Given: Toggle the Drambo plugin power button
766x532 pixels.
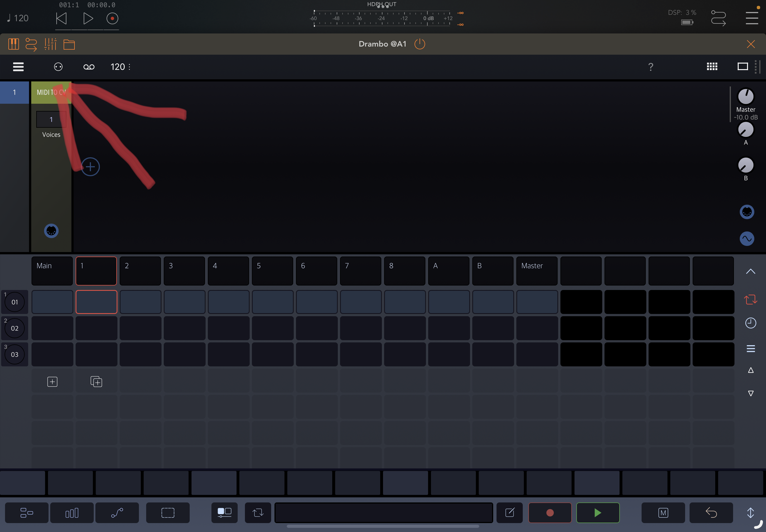Looking at the screenshot, I should [420, 44].
